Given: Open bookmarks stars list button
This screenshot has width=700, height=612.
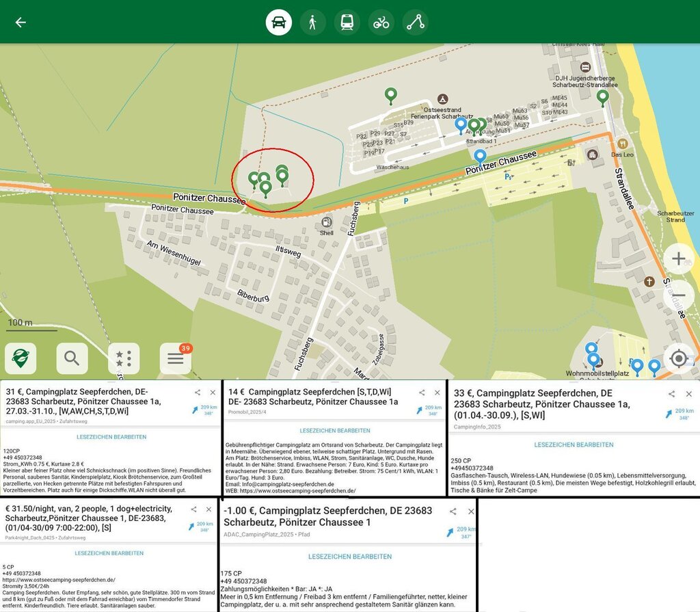Looking at the screenshot, I should (124, 358).
